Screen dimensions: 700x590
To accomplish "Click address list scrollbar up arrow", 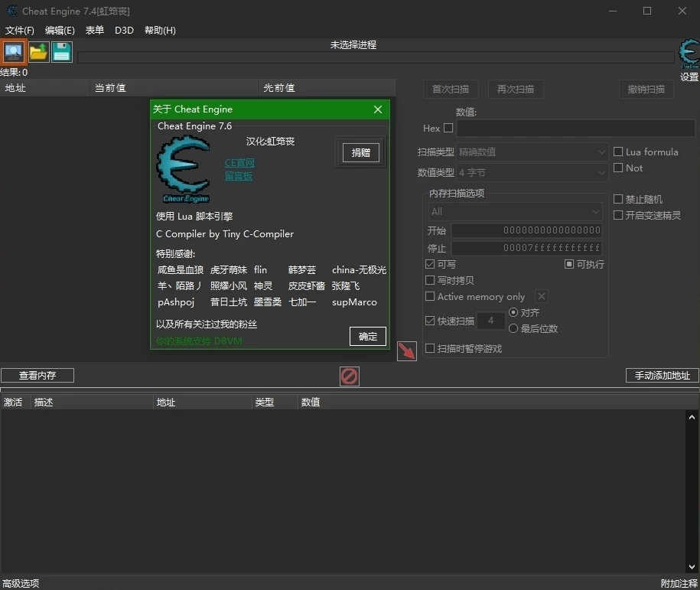I will (692, 417).
